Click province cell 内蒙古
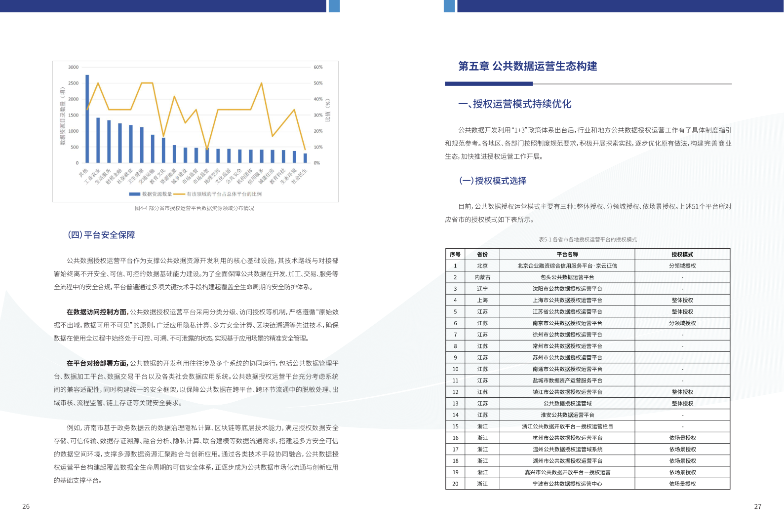This screenshot has width=784, height=532. tap(482, 277)
